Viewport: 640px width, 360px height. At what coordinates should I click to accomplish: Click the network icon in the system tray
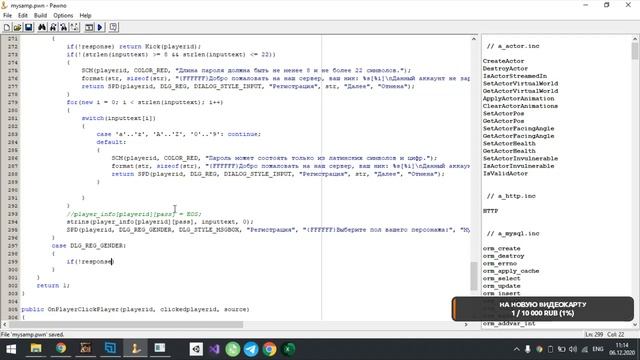[584, 349]
